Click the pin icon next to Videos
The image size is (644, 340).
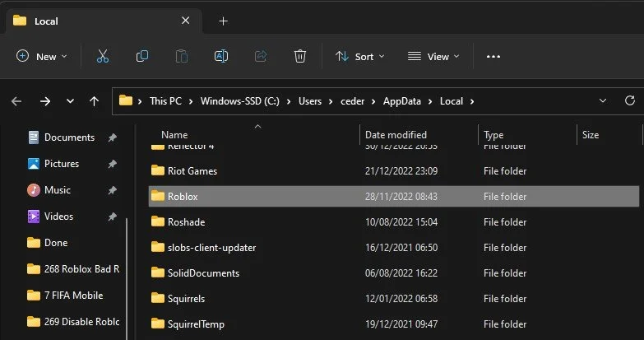(112, 217)
